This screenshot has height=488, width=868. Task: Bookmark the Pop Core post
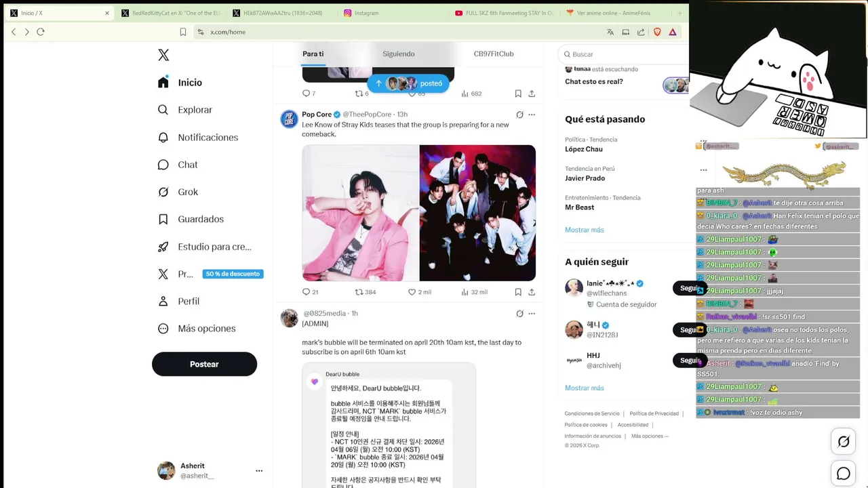[x=518, y=292]
